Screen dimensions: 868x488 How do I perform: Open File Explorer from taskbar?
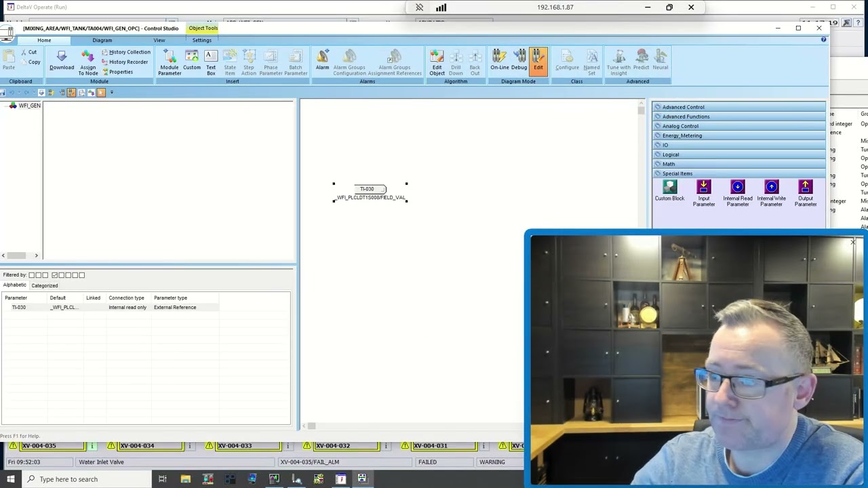point(185,479)
